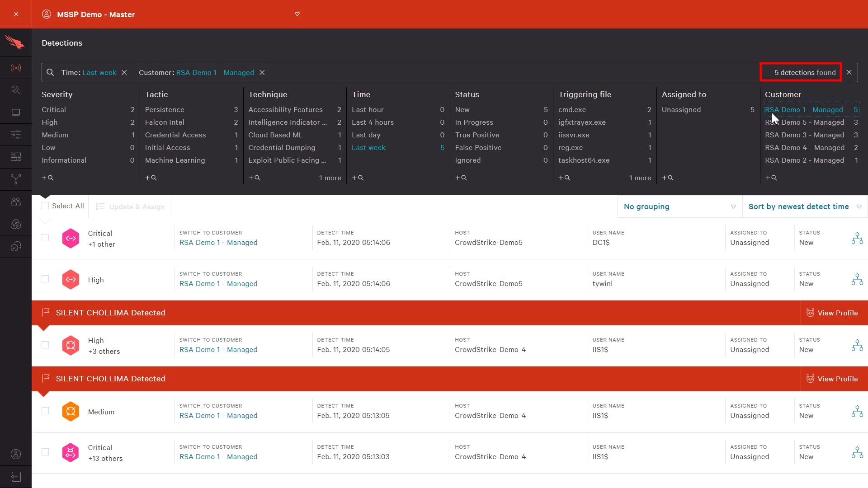Clear all filters with the X after detections found
This screenshot has height=488, width=868.
click(x=849, y=72)
